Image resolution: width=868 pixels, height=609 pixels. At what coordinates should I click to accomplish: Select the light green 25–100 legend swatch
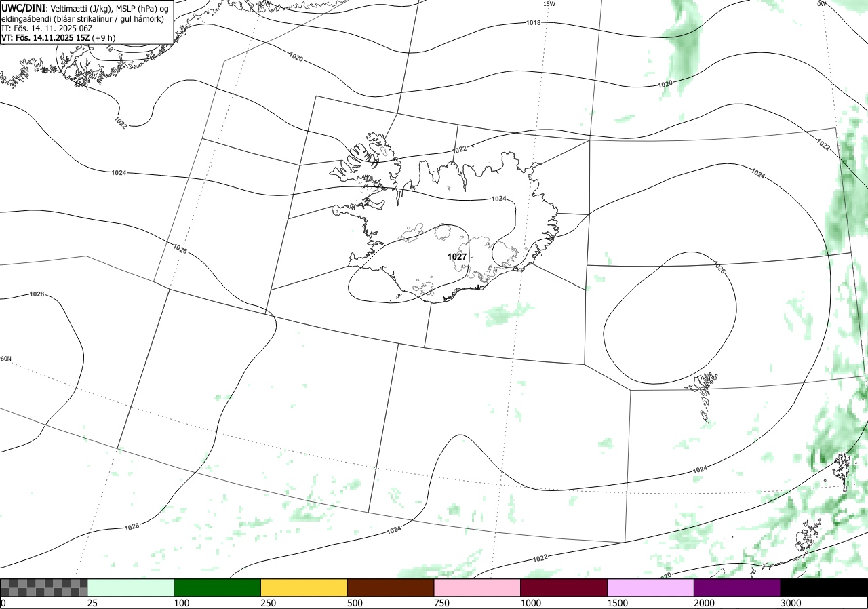tap(131, 587)
